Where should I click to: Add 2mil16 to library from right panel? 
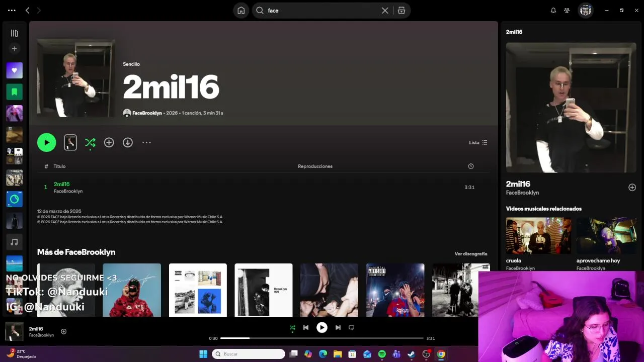(x=632, y=188)
